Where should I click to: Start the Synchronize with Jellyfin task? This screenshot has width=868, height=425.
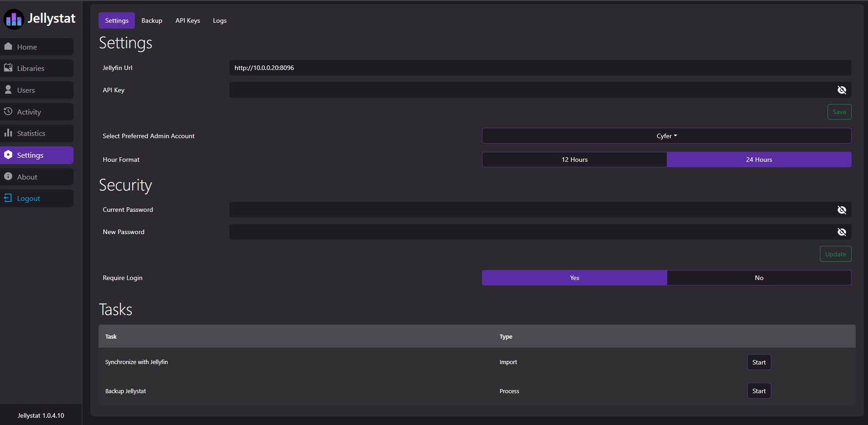pos(759,362)
